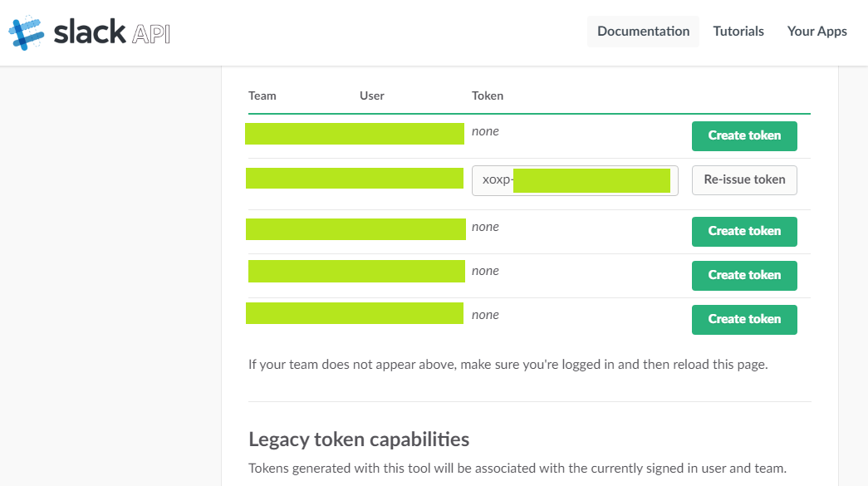
Task: Select the redacted team beside Re-issue token row
Action: click(x=355, y=178)
